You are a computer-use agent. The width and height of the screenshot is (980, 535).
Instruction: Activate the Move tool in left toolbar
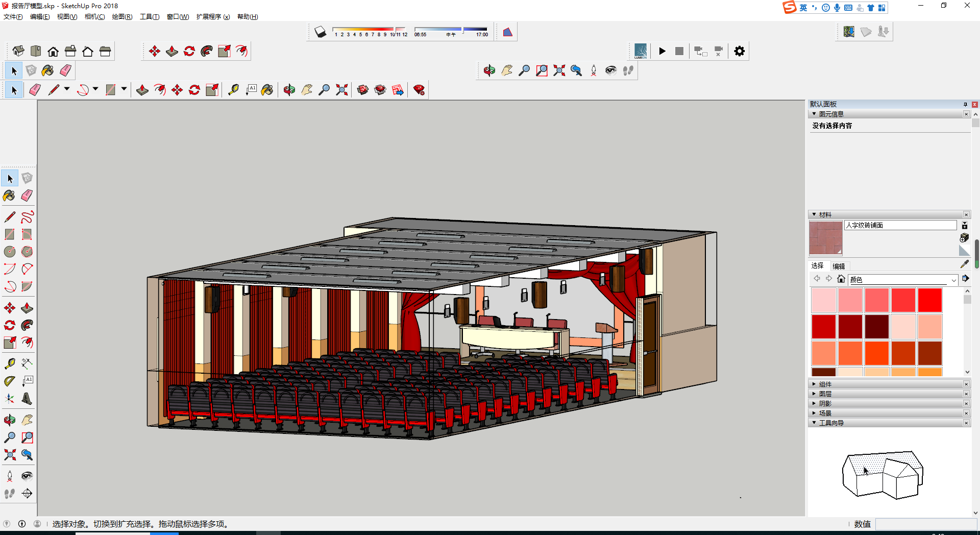pyautogui.click(x=9, y=308)
